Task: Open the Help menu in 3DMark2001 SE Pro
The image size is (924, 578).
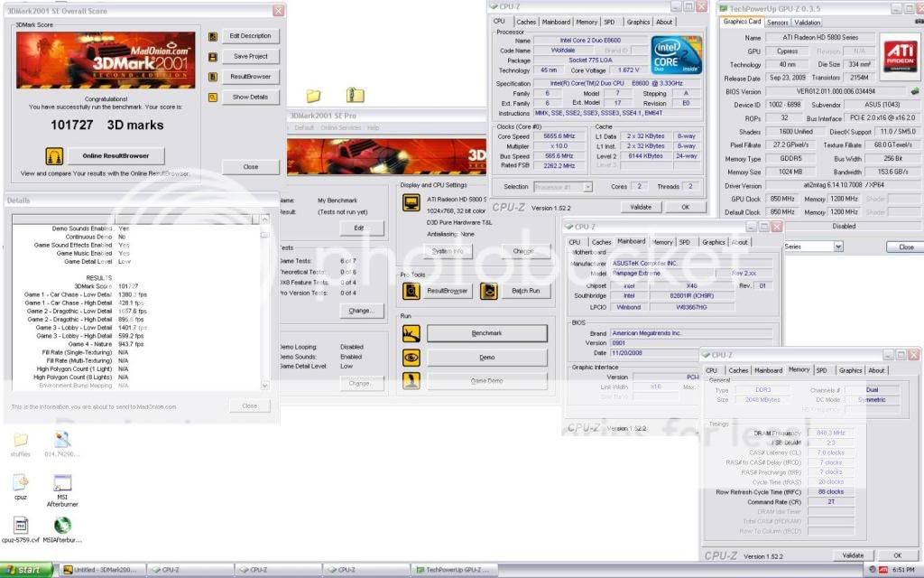Action: [373, 128]
